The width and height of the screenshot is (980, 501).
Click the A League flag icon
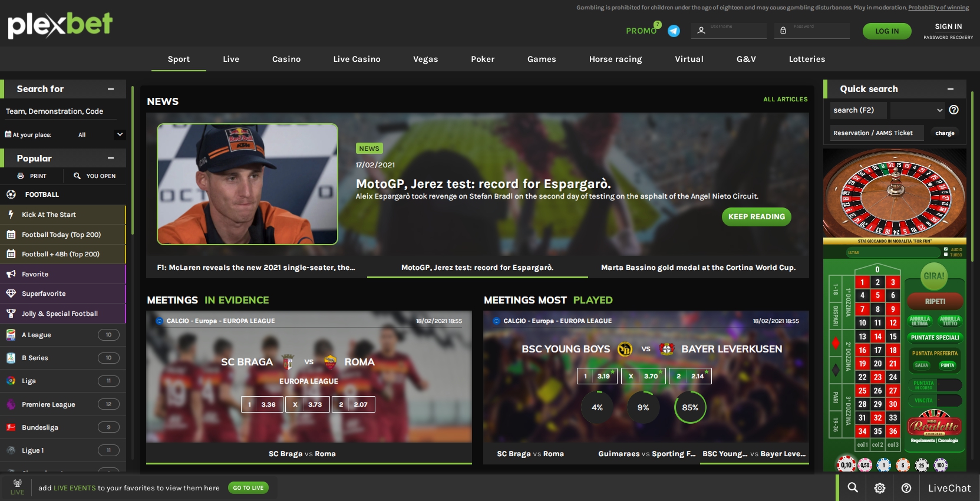point(11,335)
